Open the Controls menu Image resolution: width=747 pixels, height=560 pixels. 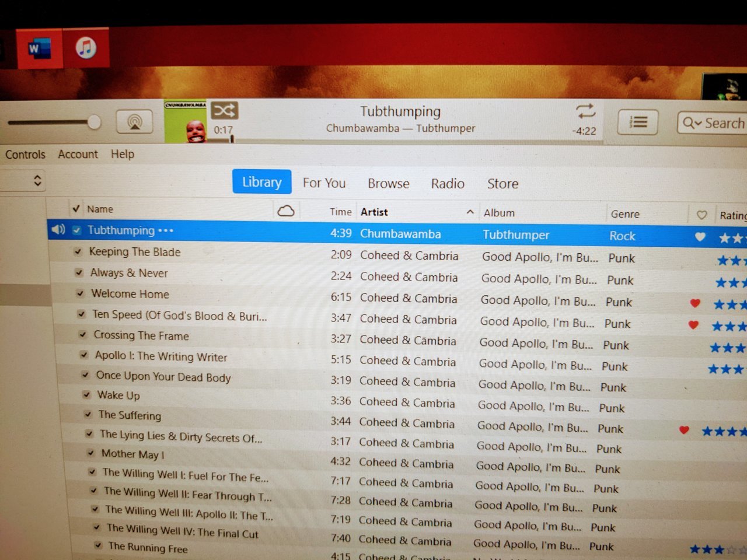25,155
